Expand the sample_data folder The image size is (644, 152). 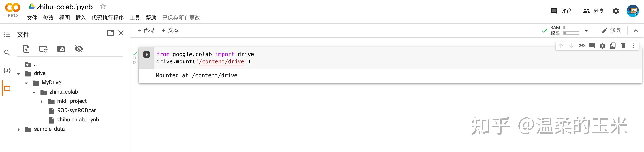point(19,129)
